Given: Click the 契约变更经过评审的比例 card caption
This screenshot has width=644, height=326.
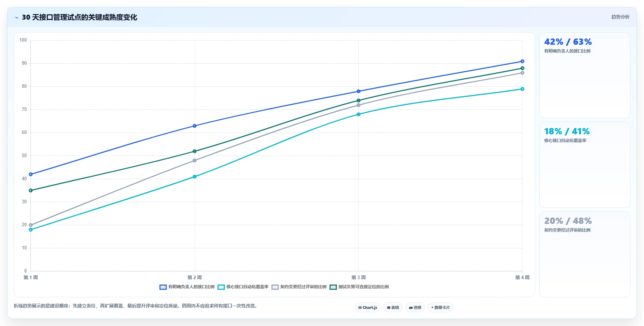Looking at the screenshot, I should [x=567, y=230].
